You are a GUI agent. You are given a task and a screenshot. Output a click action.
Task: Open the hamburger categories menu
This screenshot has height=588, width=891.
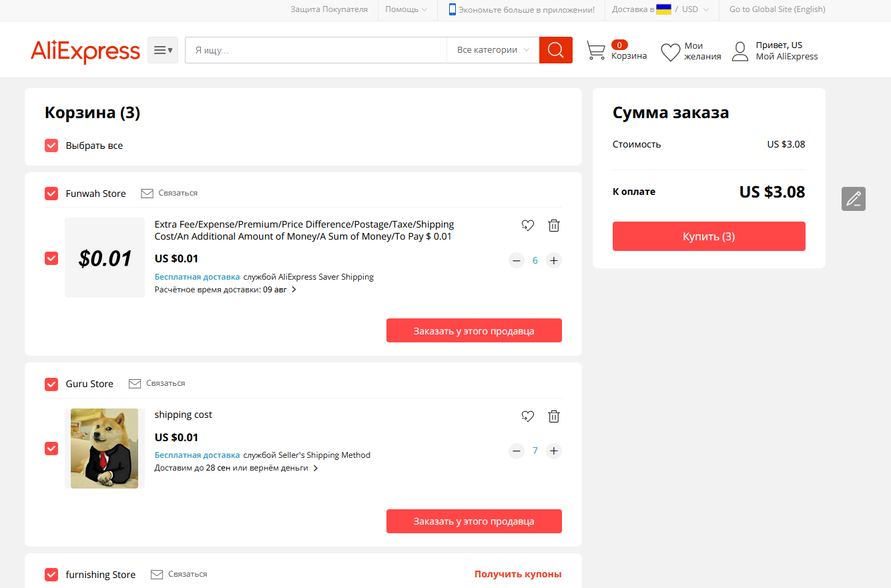[163, 50]
